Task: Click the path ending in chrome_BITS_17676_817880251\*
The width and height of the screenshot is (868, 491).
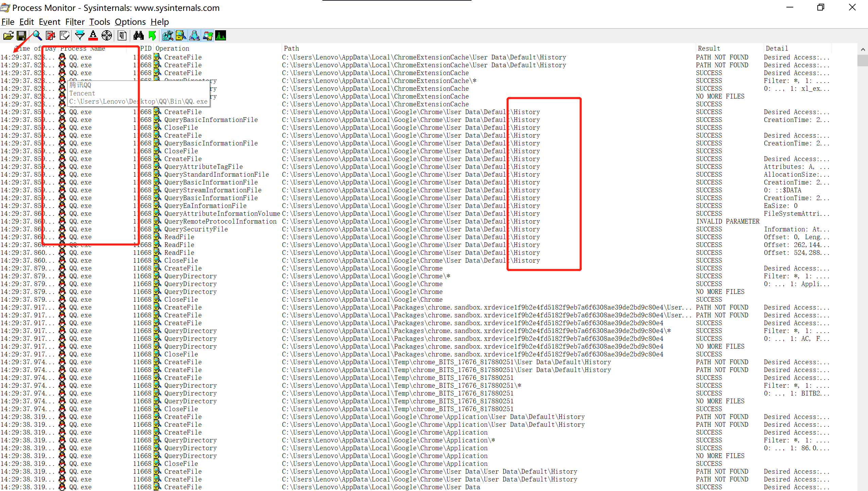Action: (402, 386)
